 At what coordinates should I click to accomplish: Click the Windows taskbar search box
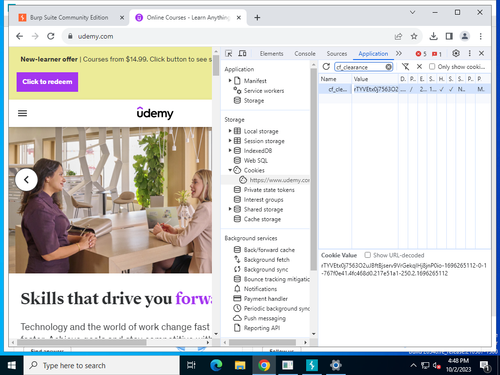[102, 365]
